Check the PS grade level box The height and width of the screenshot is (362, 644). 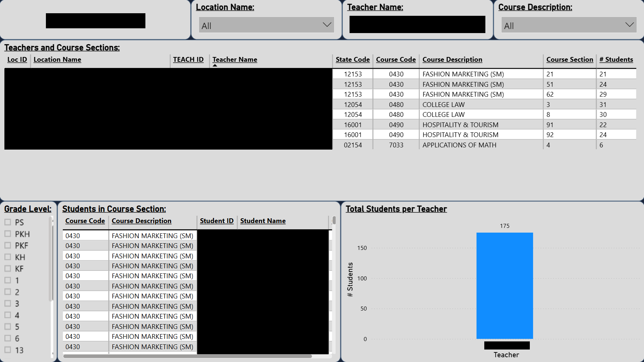coord(8,222)
